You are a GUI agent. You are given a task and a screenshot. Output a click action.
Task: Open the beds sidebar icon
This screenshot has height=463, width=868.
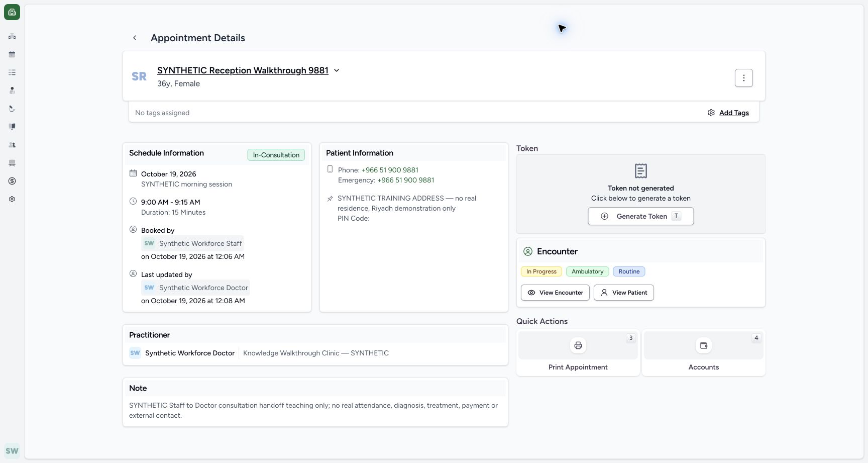point(12,163)
